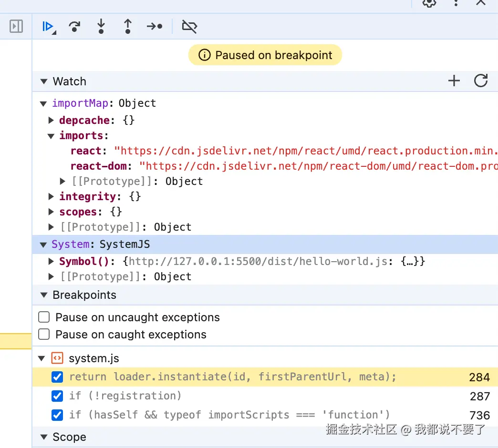Click the system.js file name
The width and height of the screenshot is (498, 448).
(93, 358)
